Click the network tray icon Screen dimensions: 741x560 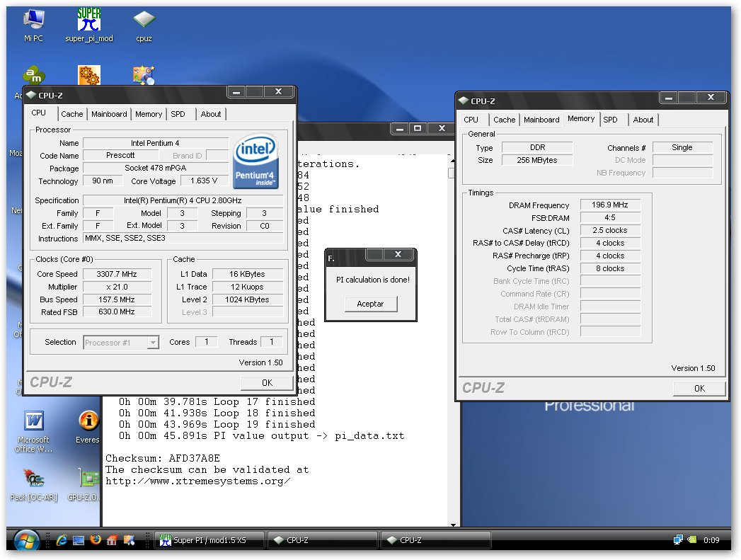[678, 539]
